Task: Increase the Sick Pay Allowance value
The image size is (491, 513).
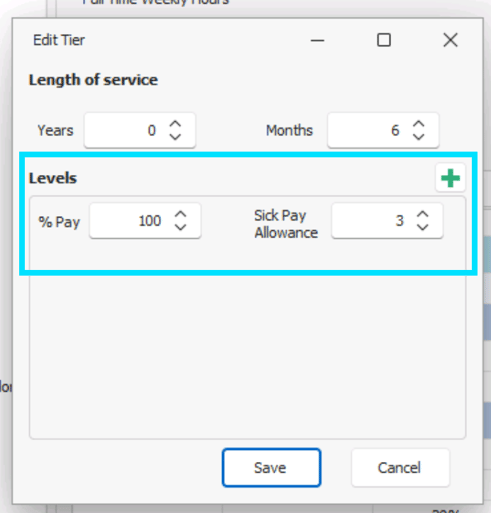Action: 423,215
